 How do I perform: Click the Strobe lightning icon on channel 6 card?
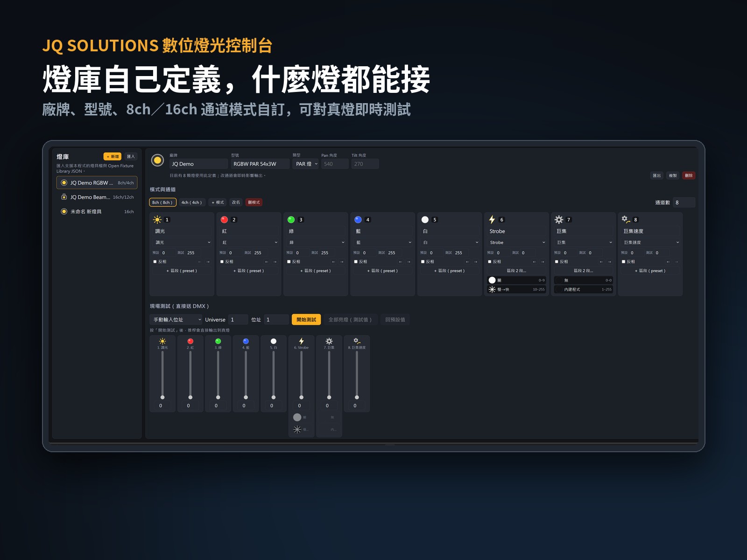pyautogui.click(x=492, y=219)
